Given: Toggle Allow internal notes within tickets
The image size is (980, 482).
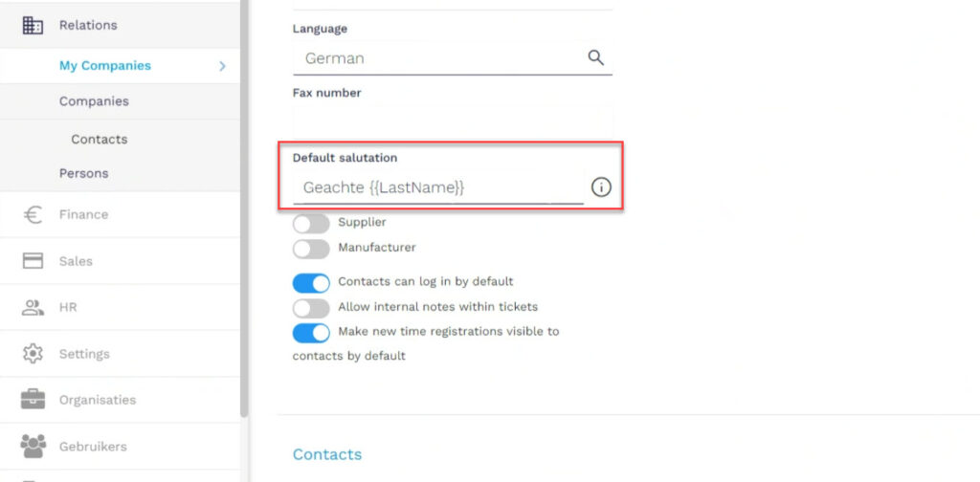Looking at the screenshot, I should pos(311,308).
